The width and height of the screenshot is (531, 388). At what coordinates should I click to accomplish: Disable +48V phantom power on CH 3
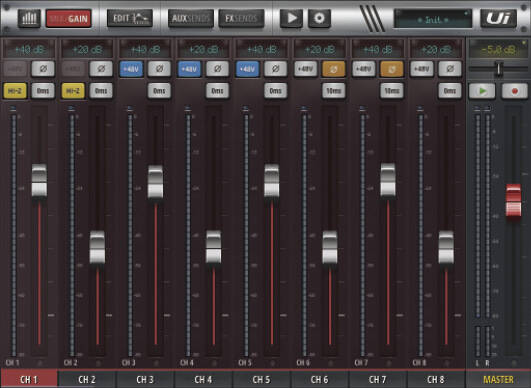point(131,69)
